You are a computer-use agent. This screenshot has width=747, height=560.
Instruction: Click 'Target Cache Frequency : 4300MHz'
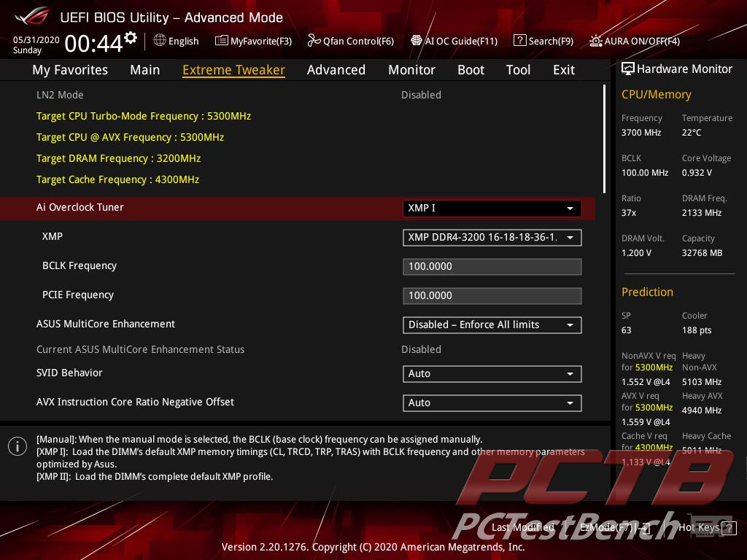117,179
